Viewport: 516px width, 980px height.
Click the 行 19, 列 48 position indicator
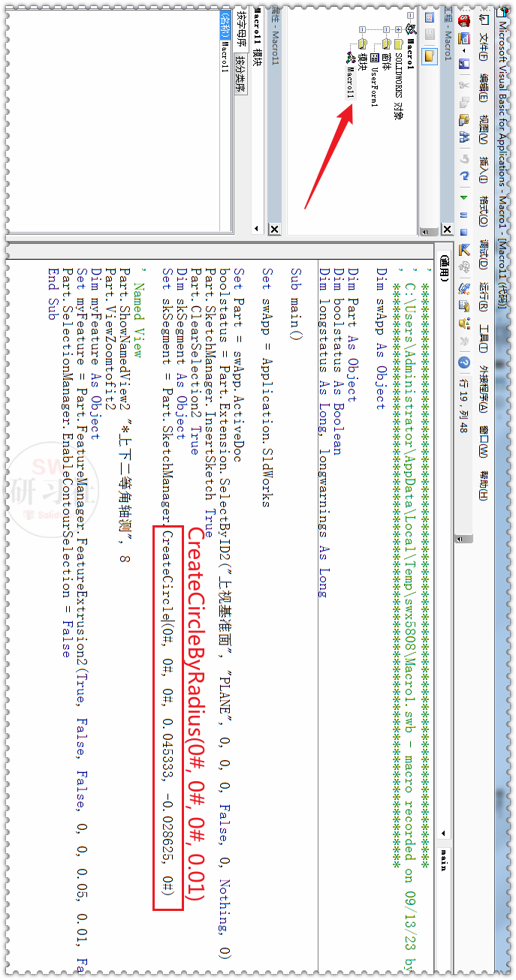[464, 405]
